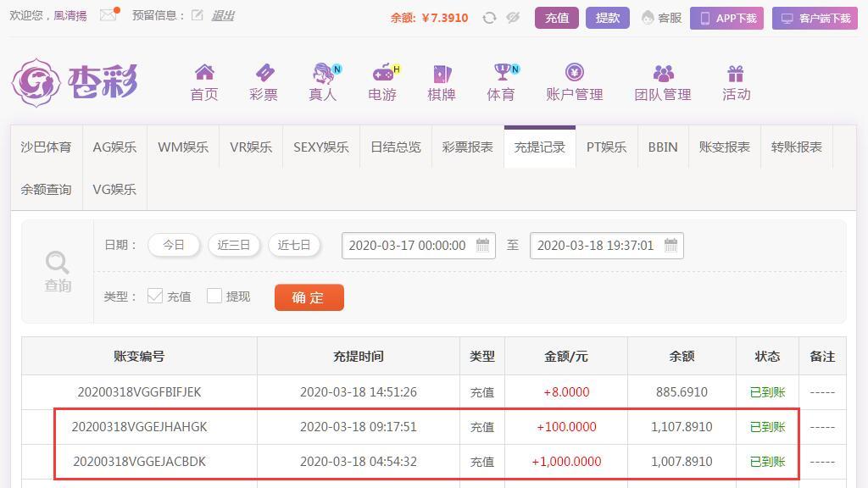Screen dimensions: 868x488
Task: Click the amount +8.0000
Action: [x=566, y=392]
